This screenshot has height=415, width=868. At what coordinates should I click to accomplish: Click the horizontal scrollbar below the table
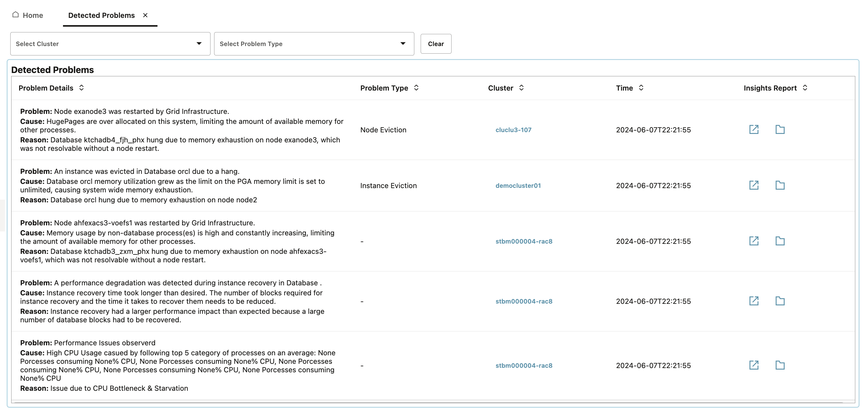[428, 402]
